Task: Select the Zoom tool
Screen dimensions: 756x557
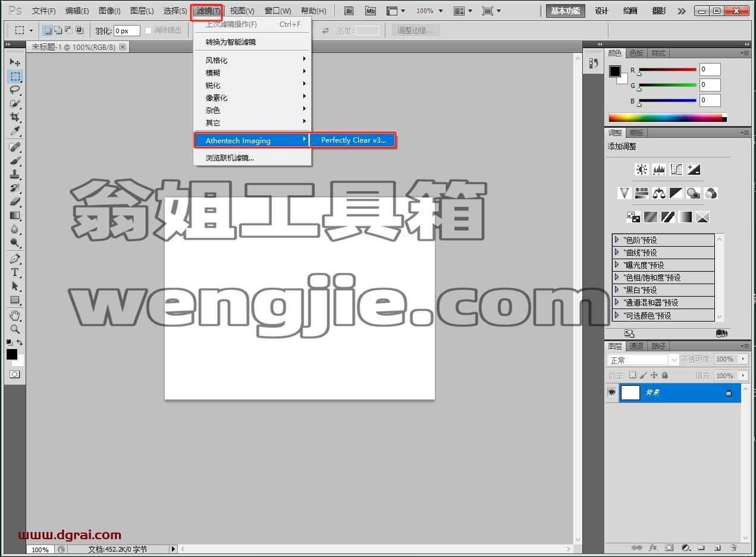Action: pos(15,329)
